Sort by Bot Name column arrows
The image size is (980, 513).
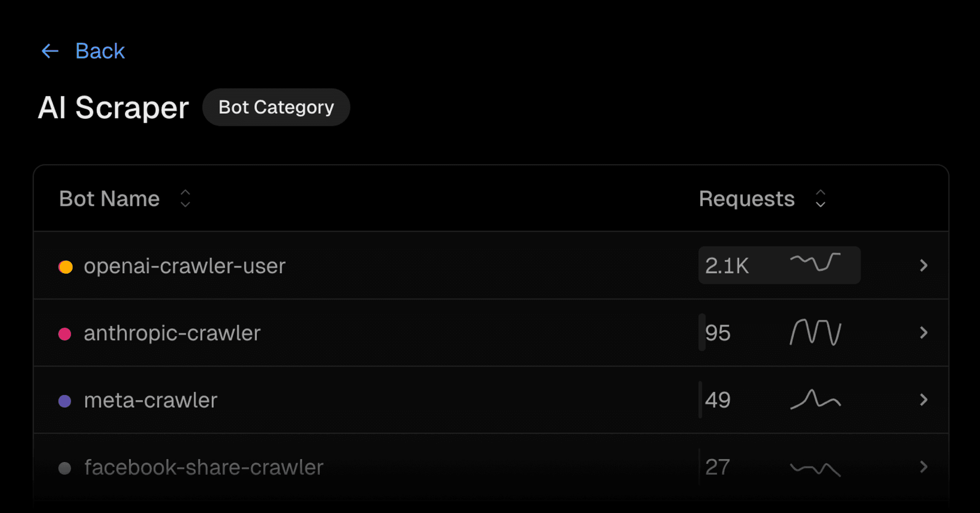185,199
